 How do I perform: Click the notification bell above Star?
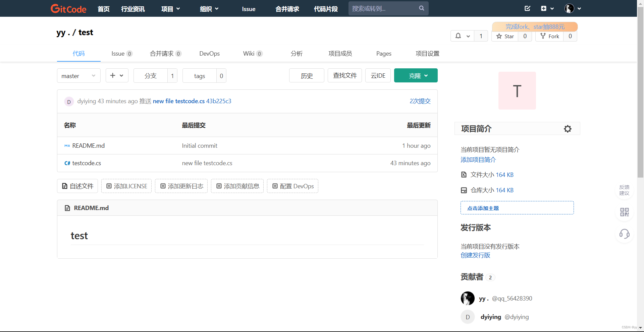(458, 36)
